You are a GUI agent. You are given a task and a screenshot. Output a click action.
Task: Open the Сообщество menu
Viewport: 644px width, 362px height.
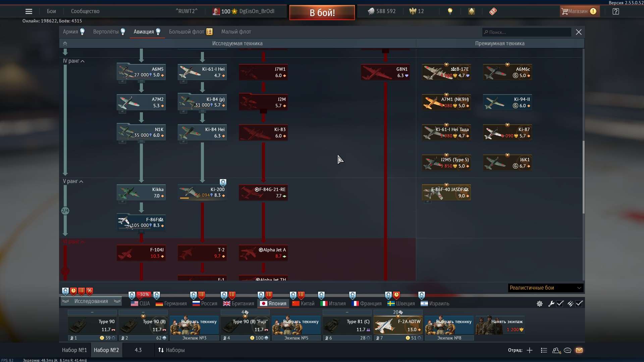pyautogui.click(x=85, y=11)
